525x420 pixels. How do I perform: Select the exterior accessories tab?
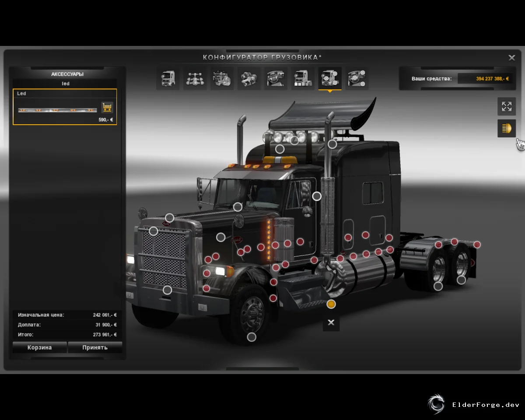[329, 78]
